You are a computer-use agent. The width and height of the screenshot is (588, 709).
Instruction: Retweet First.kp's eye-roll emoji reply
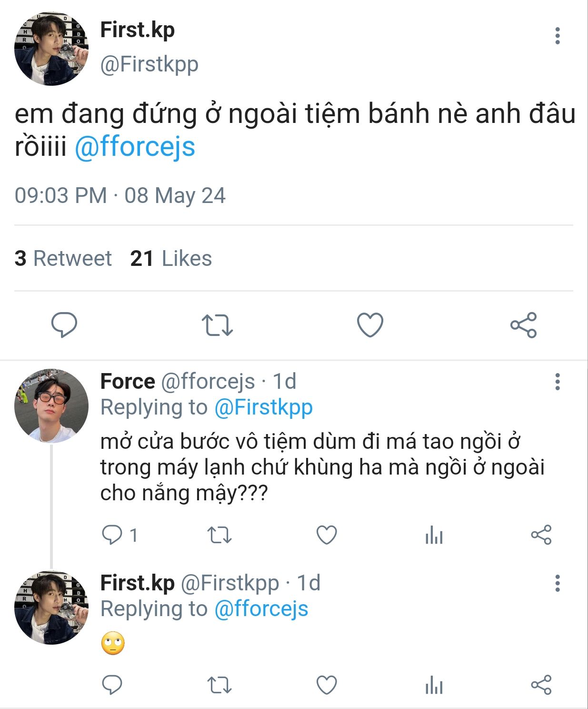219,685
